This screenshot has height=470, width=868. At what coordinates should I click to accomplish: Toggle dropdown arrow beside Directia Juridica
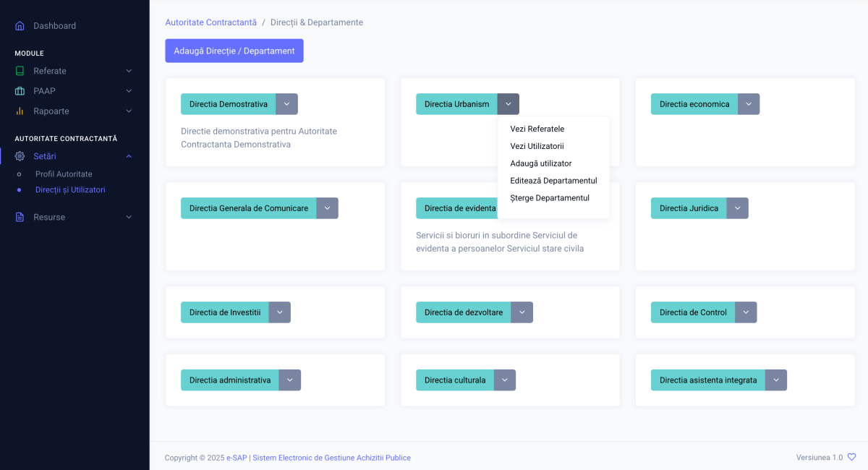pyautogui.click(x=737, y=208)
